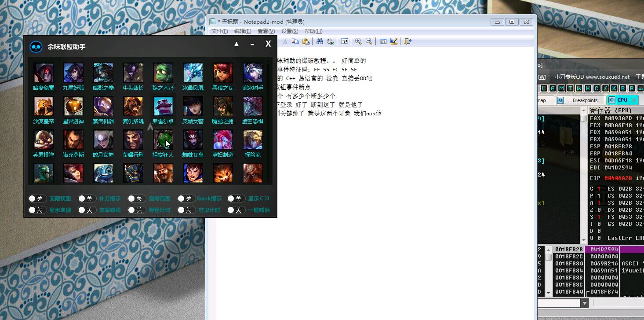This screenshot has width=644, height=320.
Task: Select the 黑暗之女 champion portrait
Action: click(x=223, y=73)
